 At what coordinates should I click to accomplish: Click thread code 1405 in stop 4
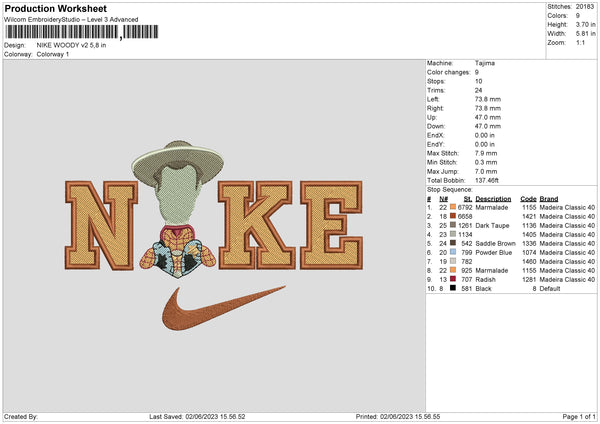[x=529, y=235]
